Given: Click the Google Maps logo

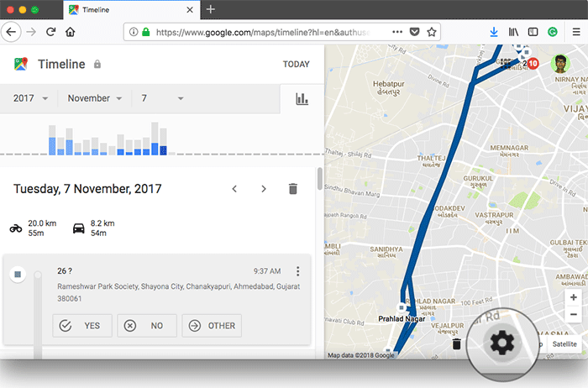Looking at the screenshot, I should pyautogui.click(x=21, y=64).
